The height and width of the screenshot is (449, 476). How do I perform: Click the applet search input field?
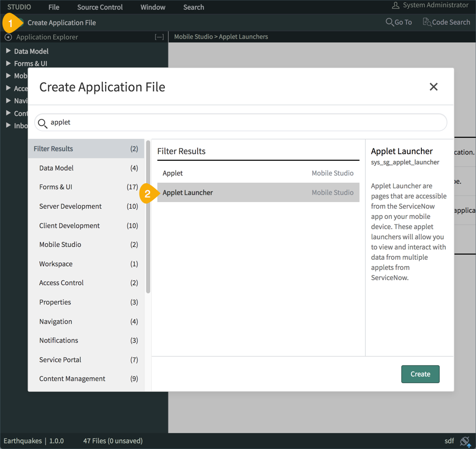tap(204, 122)
